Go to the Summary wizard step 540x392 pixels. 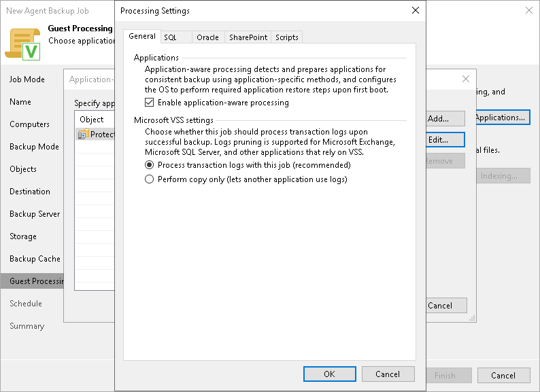[27, 326]
